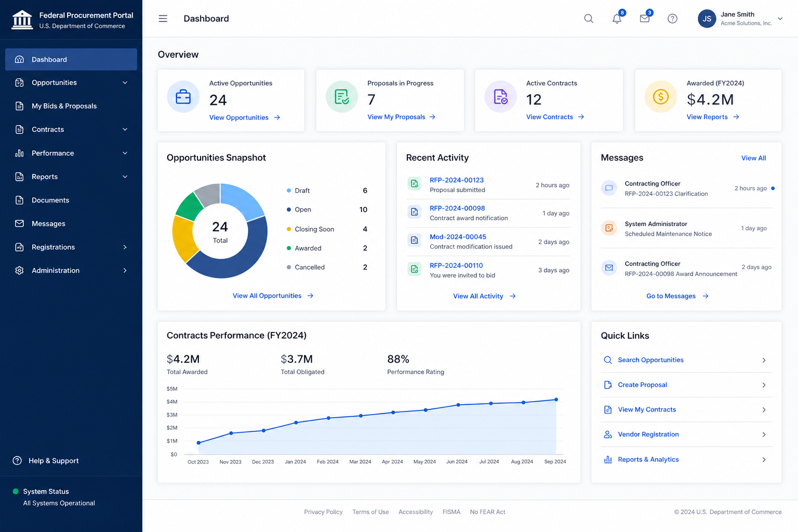This screenshot has height=532, width=798.
Task: Open RFP-2024-00123 activity link
Action: [x=457, y=180]
